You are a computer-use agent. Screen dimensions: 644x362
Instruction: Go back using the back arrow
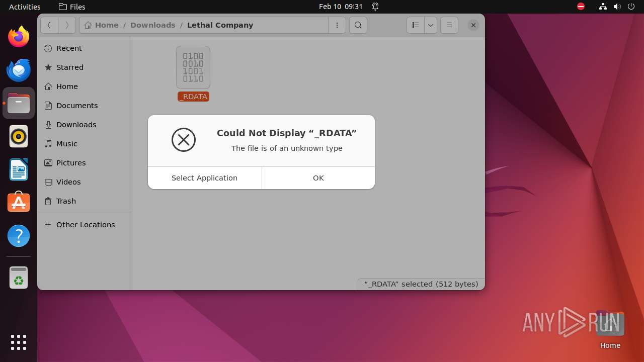pyautogui.click(x=49, y=25)
